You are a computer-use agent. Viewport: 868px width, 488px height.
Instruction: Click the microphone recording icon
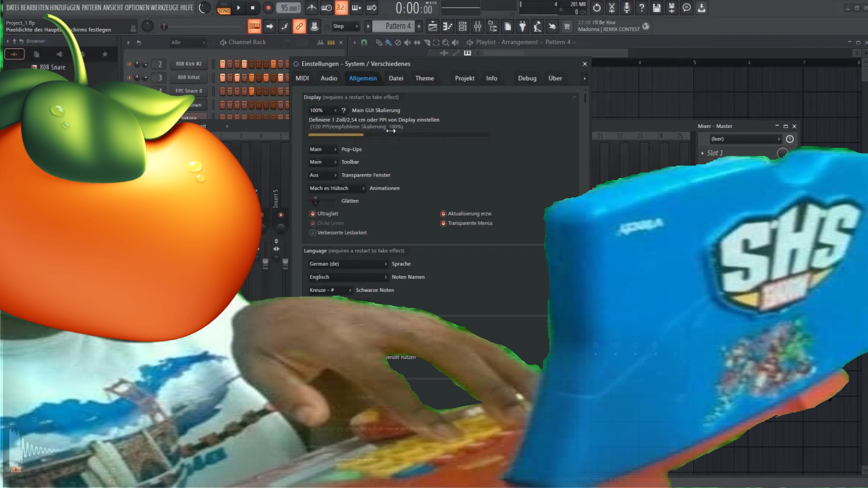tap(626, 8)
